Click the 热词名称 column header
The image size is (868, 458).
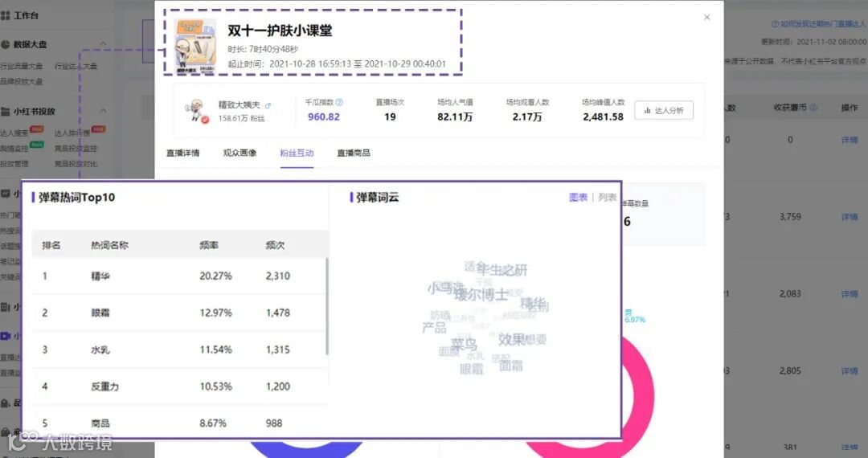(109, 245)
